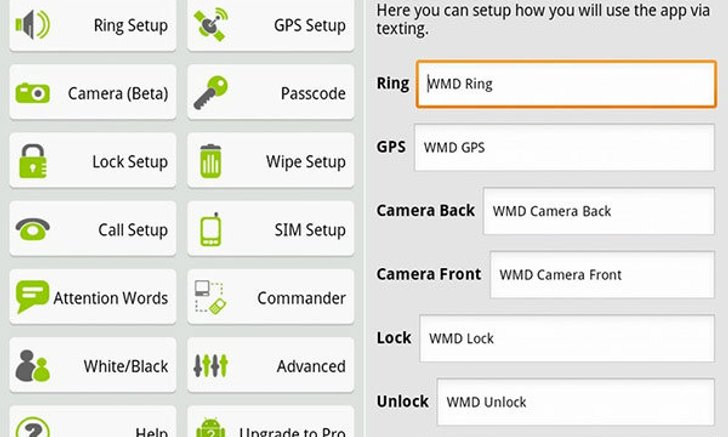Click the WMD Lock input field
Screen dimensions: 728x437
pyautogui.click(x=567, y=338)
